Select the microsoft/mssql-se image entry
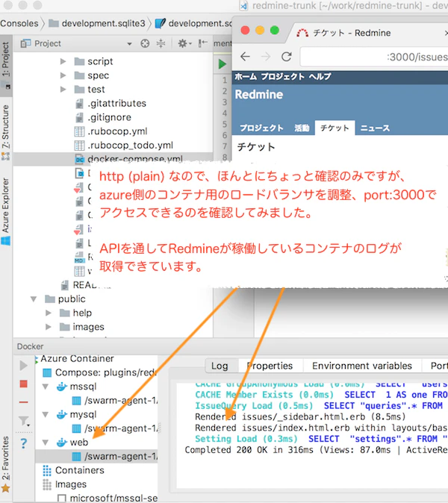Image resolution: width=448 pixels, height=503 pixels. tap(108, 499)
